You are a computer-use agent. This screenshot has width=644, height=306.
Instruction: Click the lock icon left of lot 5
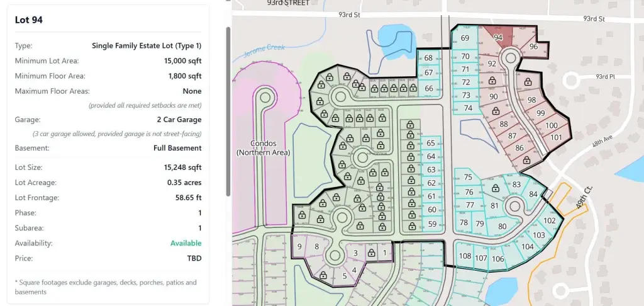point(323,276)
